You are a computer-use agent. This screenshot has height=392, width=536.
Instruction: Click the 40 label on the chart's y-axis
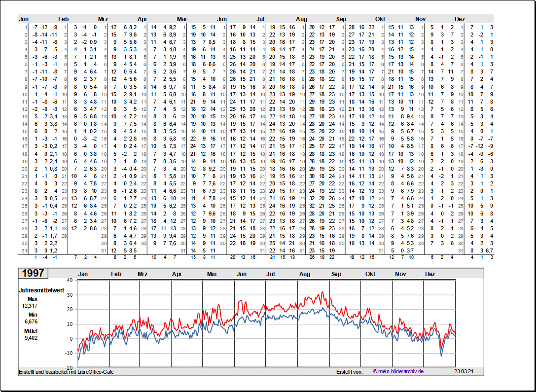coord(70,280)
